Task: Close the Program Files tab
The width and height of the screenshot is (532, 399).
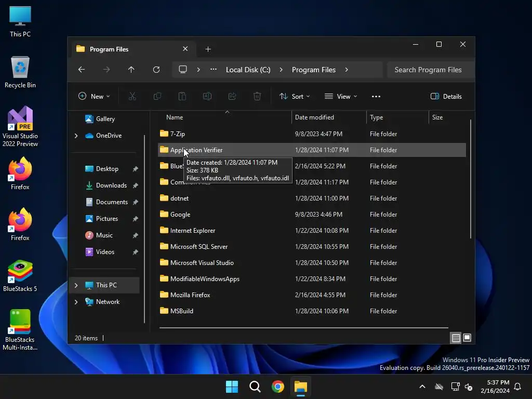Action: coord(185,49)
